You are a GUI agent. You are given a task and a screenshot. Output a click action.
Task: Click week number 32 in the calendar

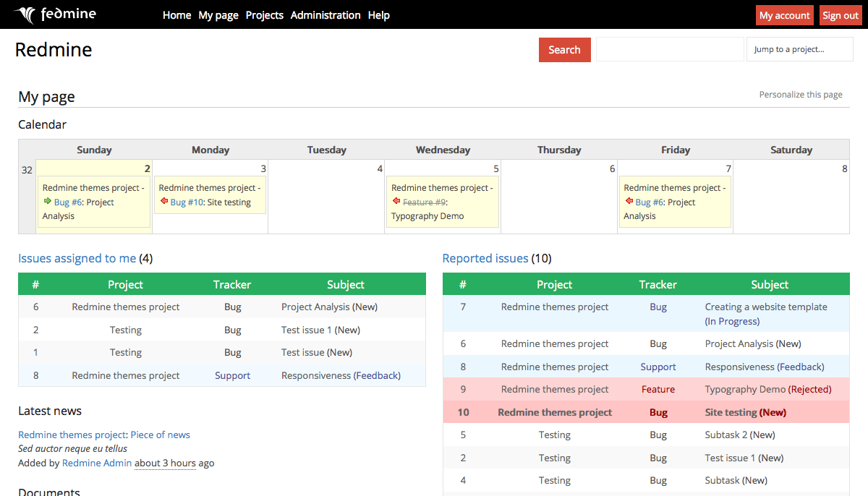click(x=27, y=170)
